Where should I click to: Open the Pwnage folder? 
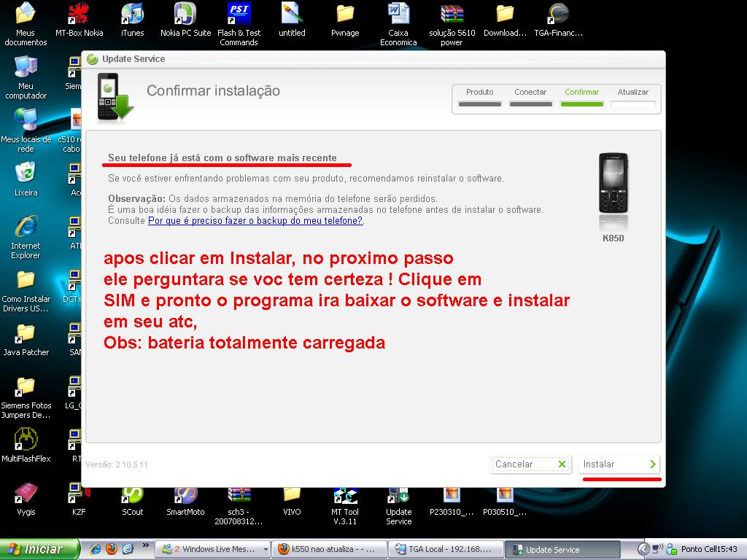(345, 20)
